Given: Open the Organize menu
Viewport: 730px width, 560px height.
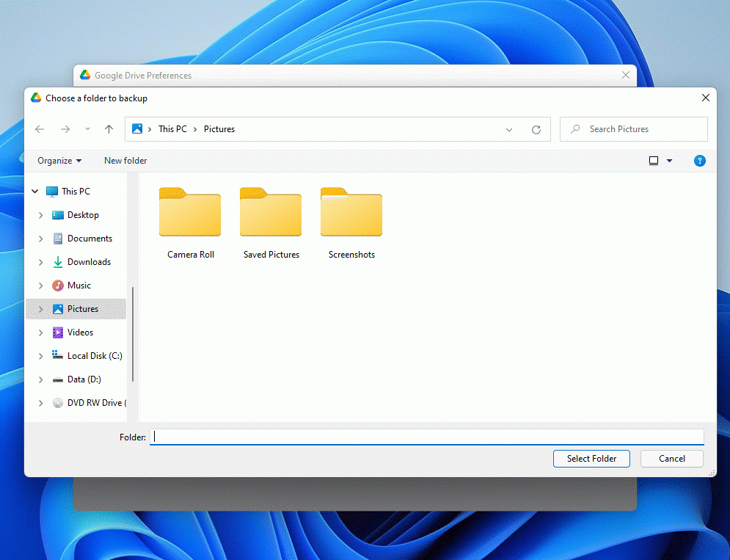Looking at the screenshot, I should pos(59,161).
